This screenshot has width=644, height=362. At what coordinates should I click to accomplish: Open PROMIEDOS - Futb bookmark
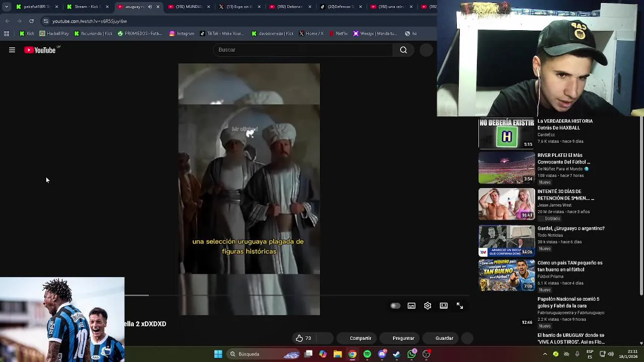139,34
